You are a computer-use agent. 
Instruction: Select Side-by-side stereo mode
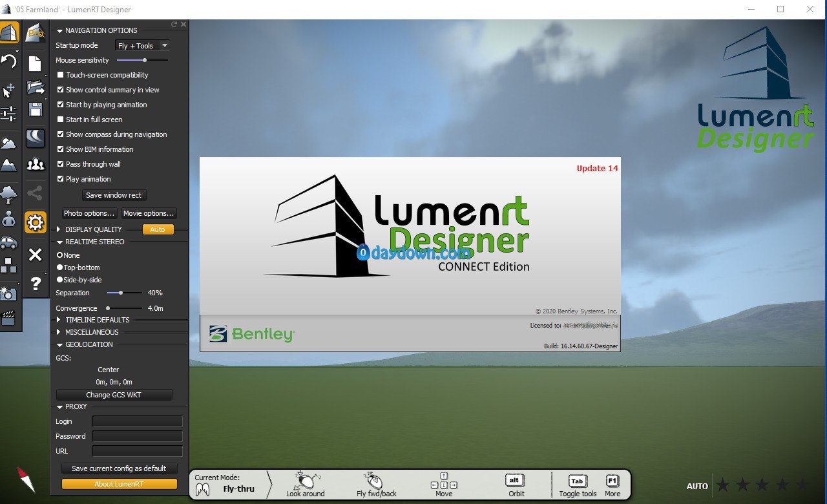[60, 280]
